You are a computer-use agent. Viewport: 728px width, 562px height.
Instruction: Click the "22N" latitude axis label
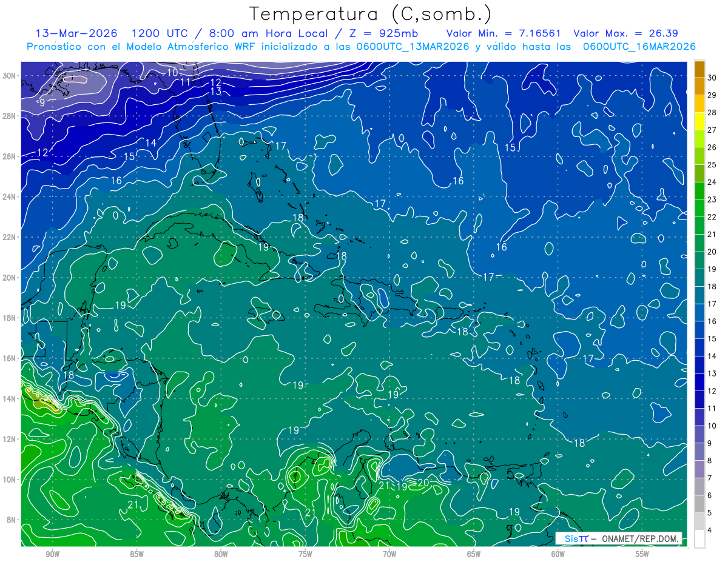(10, 237)
